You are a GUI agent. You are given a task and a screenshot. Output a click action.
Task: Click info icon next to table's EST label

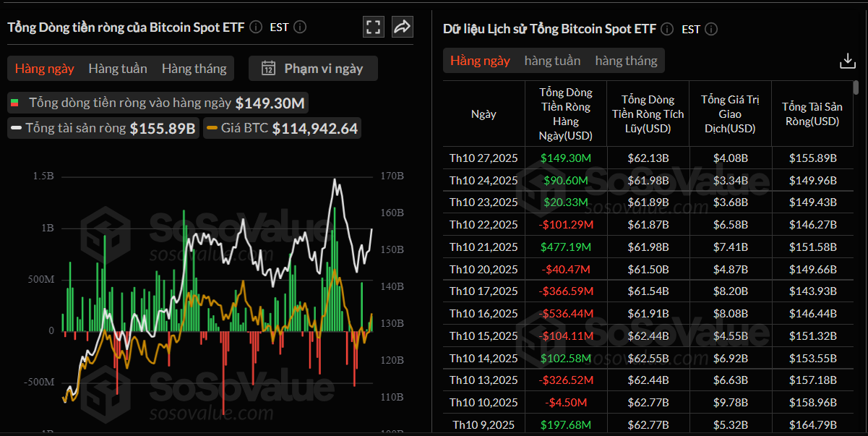click(711, 29)
